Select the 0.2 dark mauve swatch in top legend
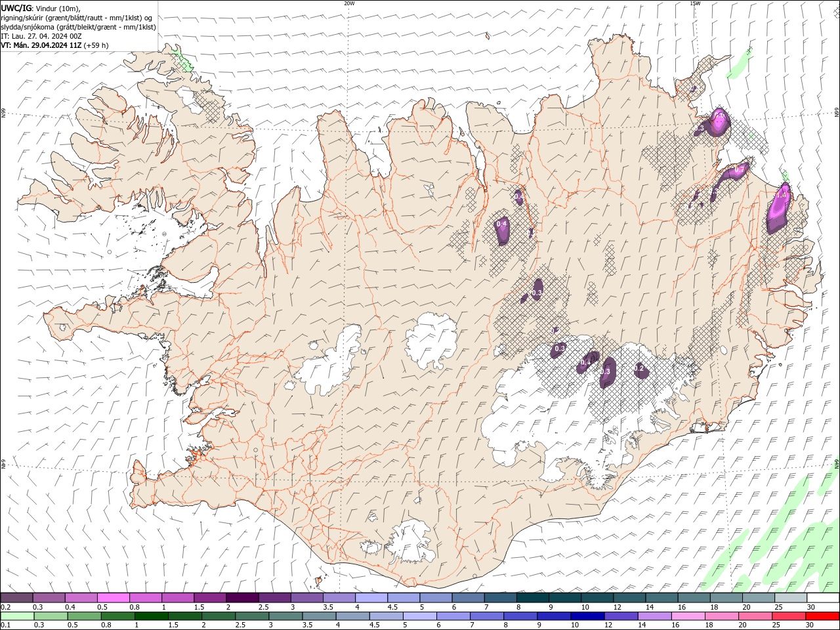This screenshot has height=630, width=840. pos(16,598)
